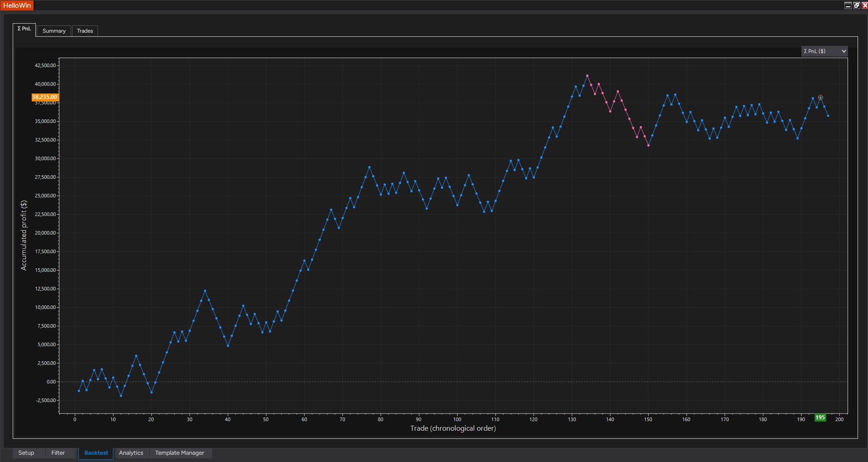Image resolution: width=868 pixels, height=462 pixels.
Task: Close the HelloWin window
Action: 864,5
